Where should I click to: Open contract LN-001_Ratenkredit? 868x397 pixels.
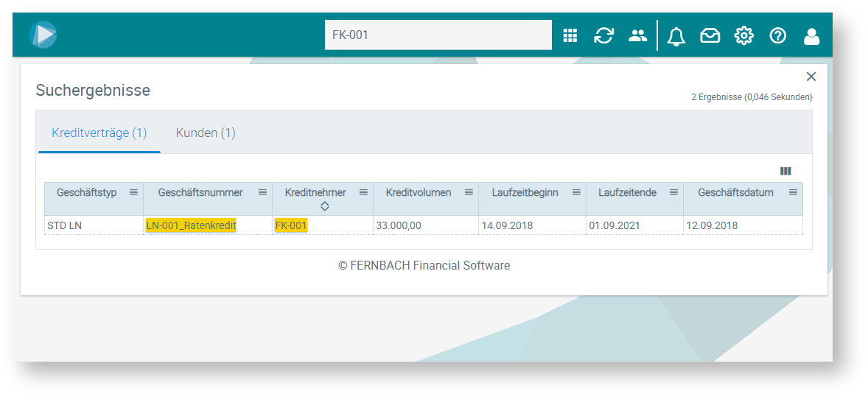tap(191, 225)
